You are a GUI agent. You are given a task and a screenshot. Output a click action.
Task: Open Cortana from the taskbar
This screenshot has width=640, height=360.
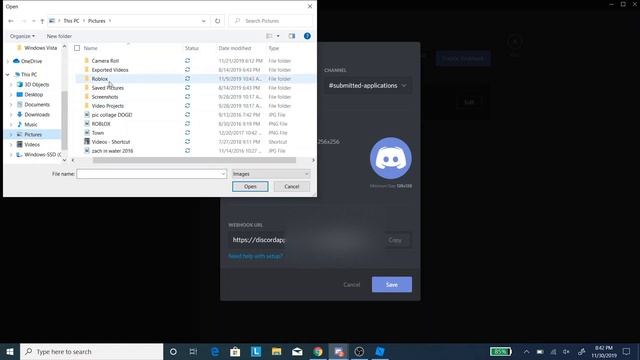coord(173,351)
